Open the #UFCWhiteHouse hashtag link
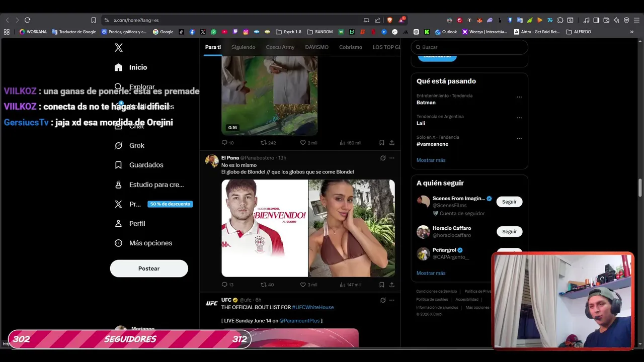 [312, 307]
